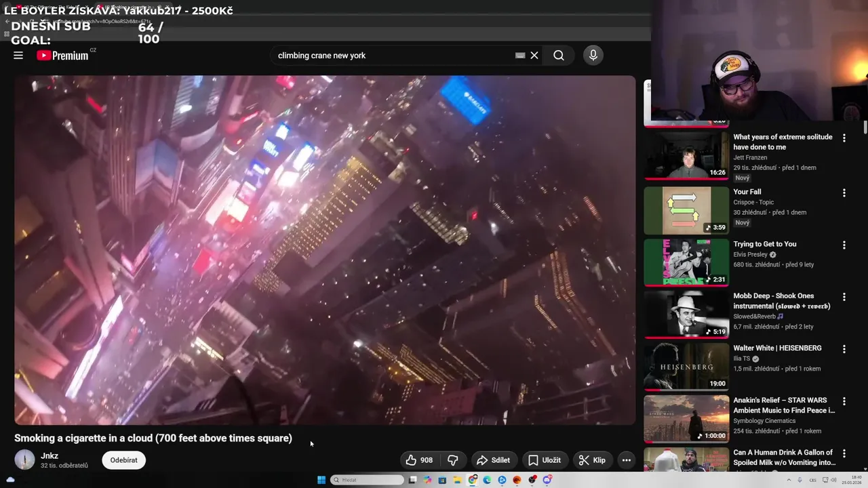Share the video via Sdílet button
Screen dimensions: 868x488
(x=494, y=460)
